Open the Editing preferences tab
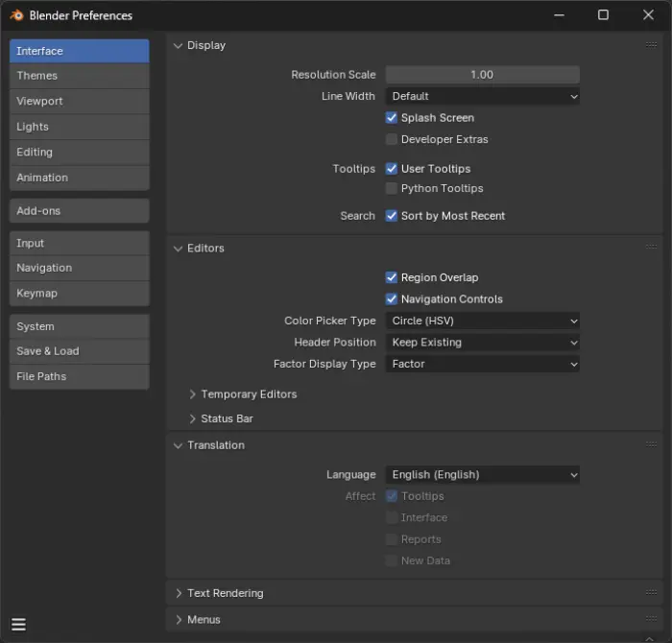672x643 pixels. [80, 152]
